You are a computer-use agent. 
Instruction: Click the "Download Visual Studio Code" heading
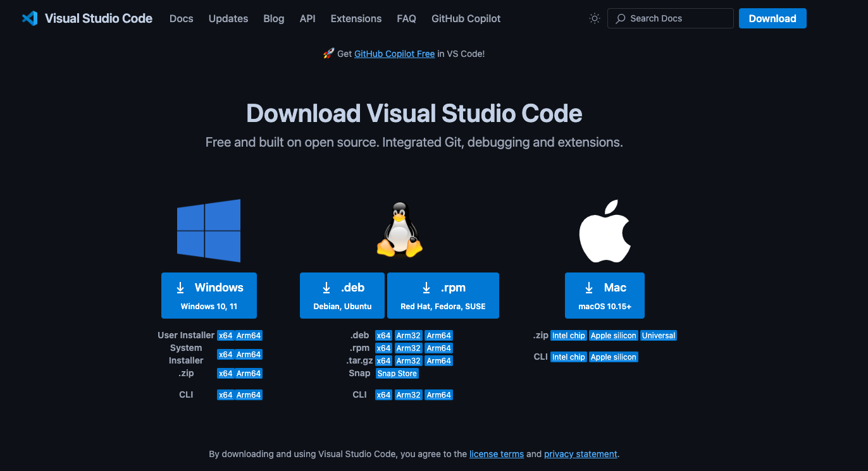tap(414, 114)
